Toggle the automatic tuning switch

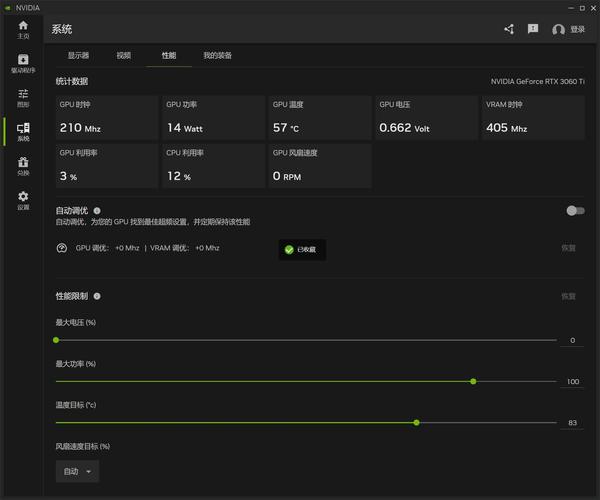pyautogui.click(x=575, y=211)
